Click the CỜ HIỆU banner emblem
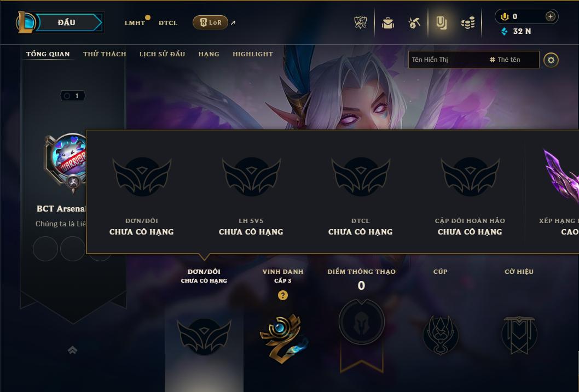This screenshot has height=392, width=579. coord(519,335)
